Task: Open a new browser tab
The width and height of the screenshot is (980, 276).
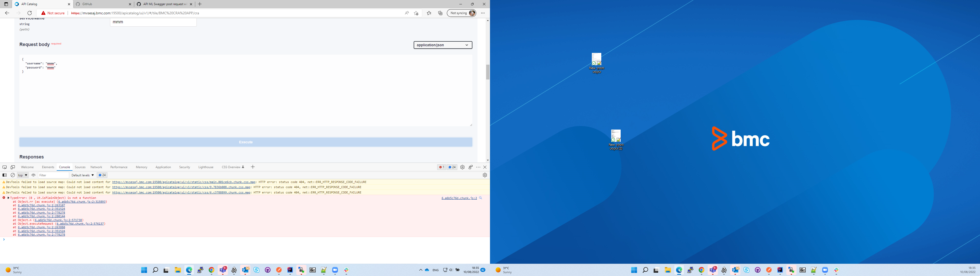Action: tap(200, 4)
